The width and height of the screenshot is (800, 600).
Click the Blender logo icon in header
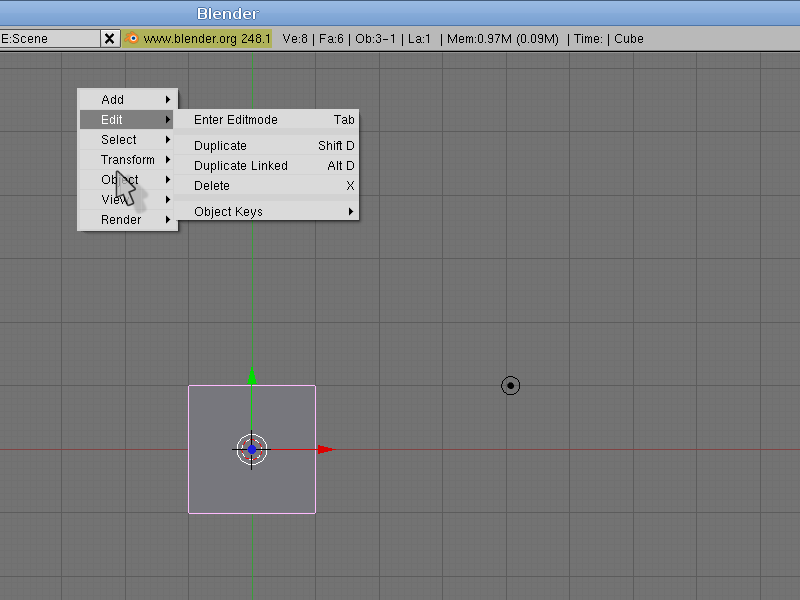tap(133, 39)
